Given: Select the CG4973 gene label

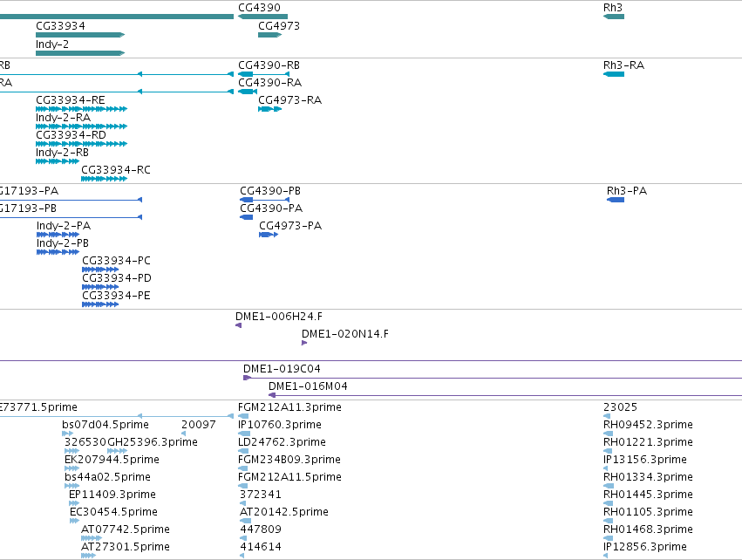Looking at the screenshot, I should [279, 26].
